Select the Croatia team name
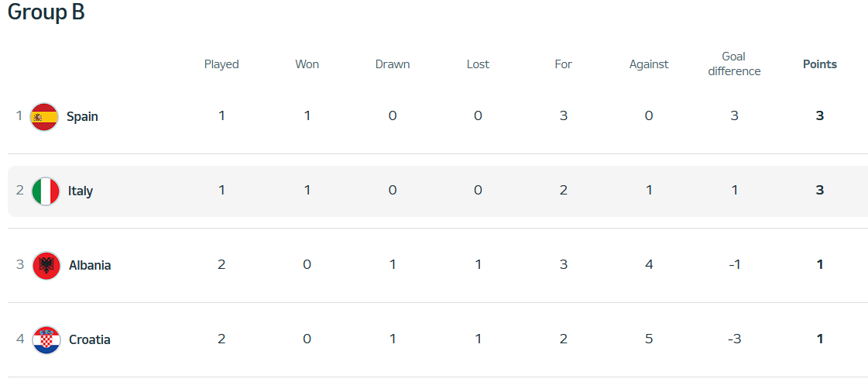Image resolution: width=868 pixels, height=389 pixels. tap(90, 339)
